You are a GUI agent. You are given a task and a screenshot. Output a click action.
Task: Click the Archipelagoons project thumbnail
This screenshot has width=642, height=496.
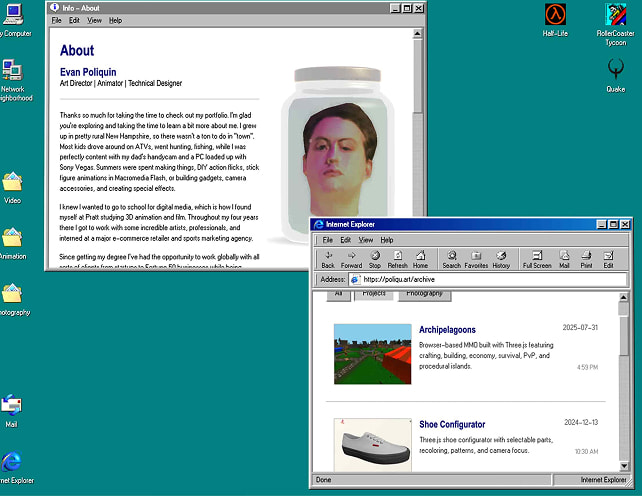(x=372, y=354)
